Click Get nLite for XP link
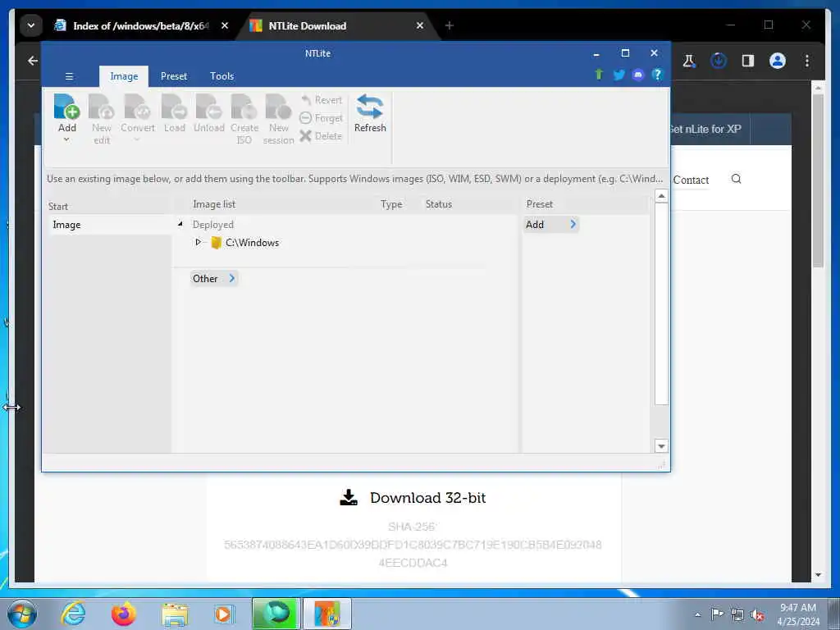Image resolution: width=840 pixels, height=630 pixels. (705, 129)
